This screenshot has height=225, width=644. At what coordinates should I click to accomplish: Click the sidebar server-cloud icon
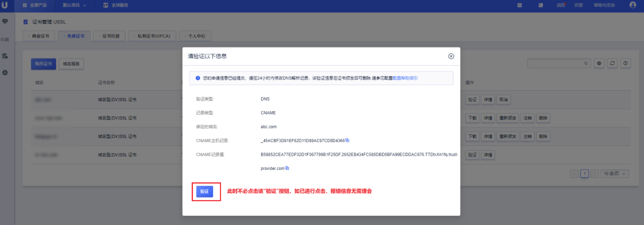[x=5, y=56]
